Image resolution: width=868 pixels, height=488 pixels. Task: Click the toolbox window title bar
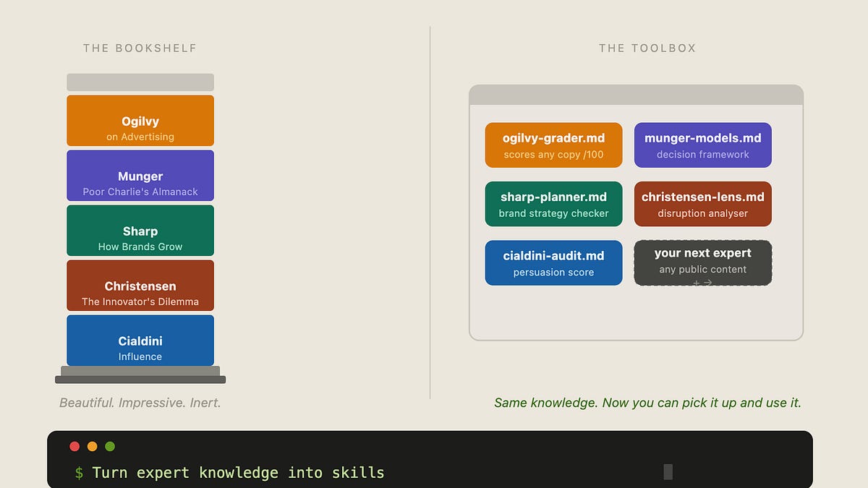coord(637,95)
